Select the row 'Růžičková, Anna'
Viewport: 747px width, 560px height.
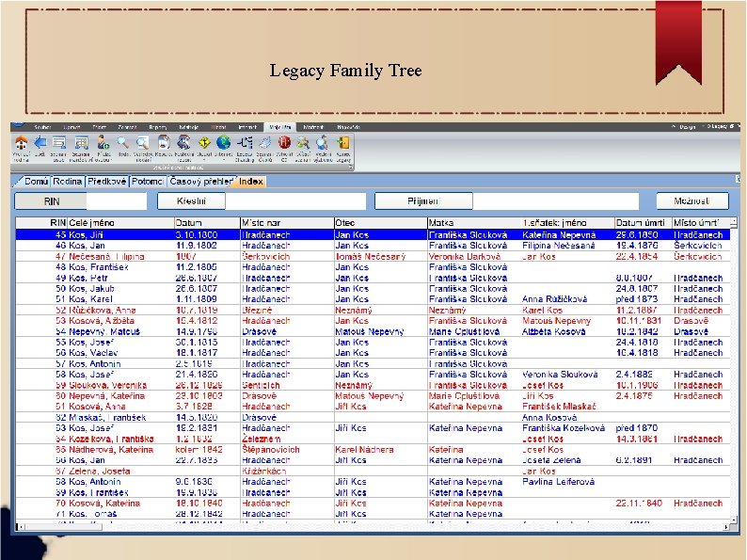373,310
